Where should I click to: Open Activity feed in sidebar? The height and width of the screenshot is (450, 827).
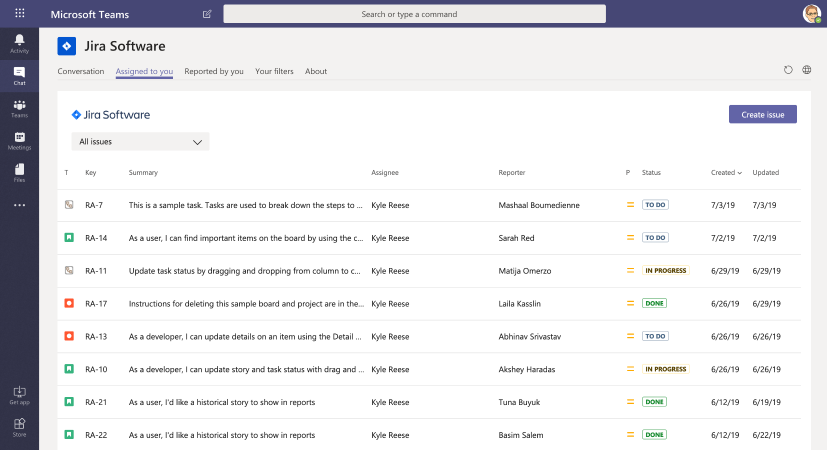click(19, 42)
